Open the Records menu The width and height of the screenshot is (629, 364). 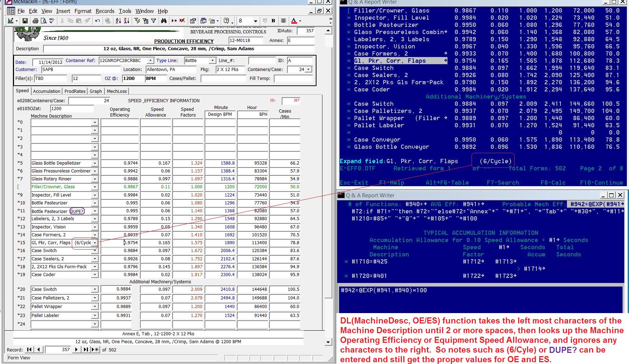tap(105, 11)
